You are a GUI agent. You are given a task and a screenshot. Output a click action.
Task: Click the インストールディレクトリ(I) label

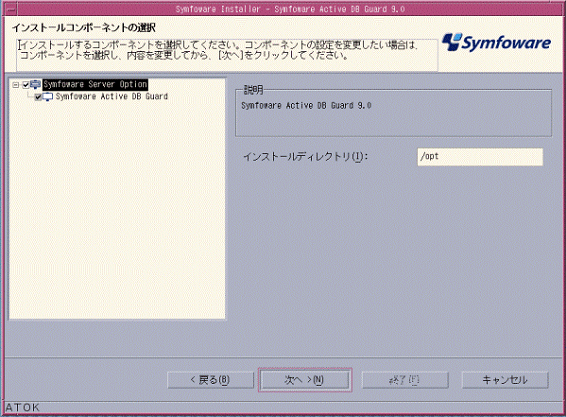pyautogui.click(x=305, y=157)
